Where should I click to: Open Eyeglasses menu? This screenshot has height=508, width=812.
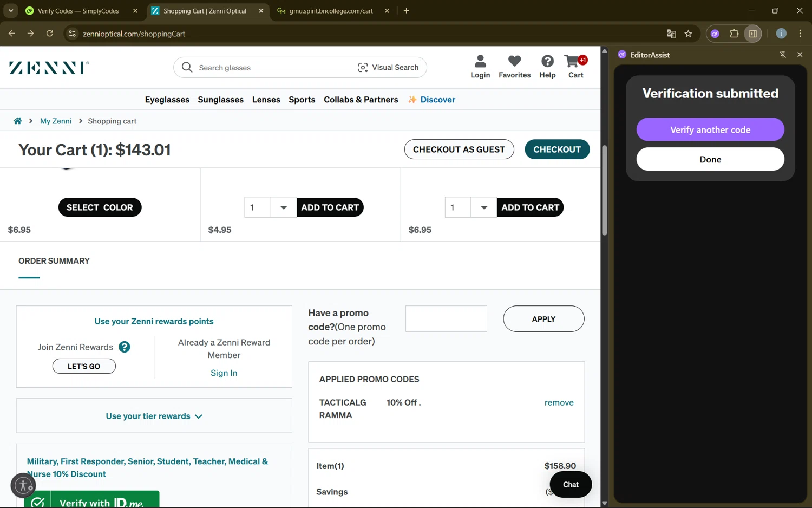167,100
